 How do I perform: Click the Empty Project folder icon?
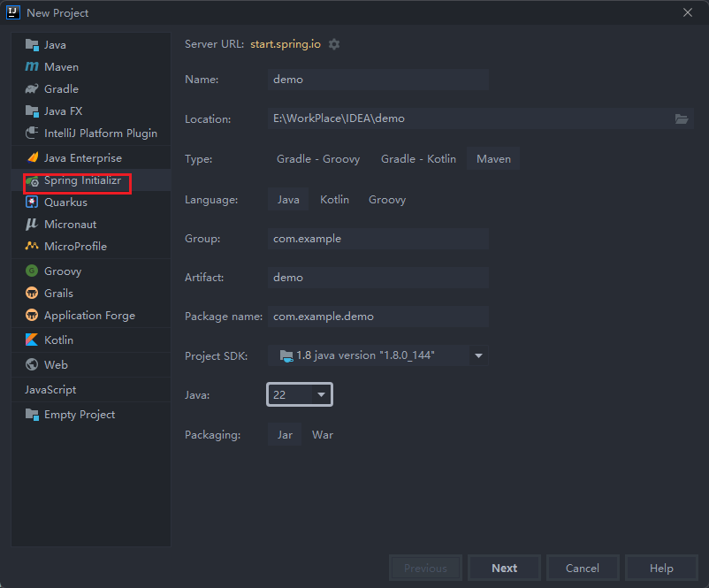pyautogui.click(x=32, y=415)
